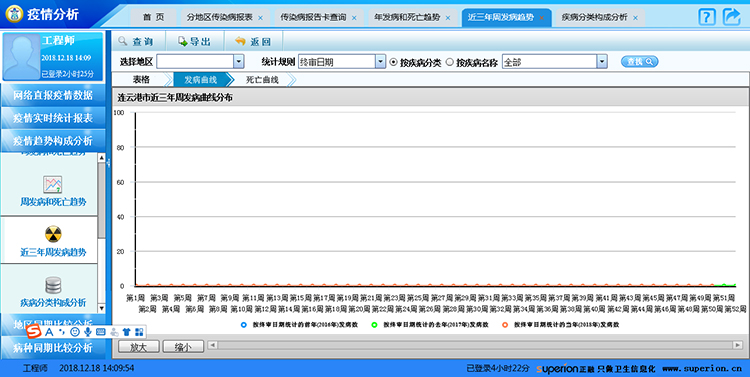750x377 pixels.
Task: Open the 统计规则 dropdown arrow
Action: (x=380, y=62)
